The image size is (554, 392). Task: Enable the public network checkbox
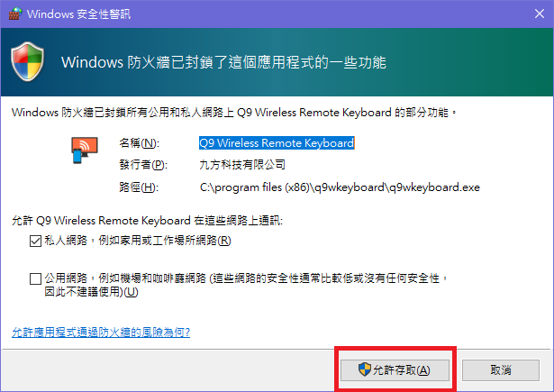(x=35, y=278)
